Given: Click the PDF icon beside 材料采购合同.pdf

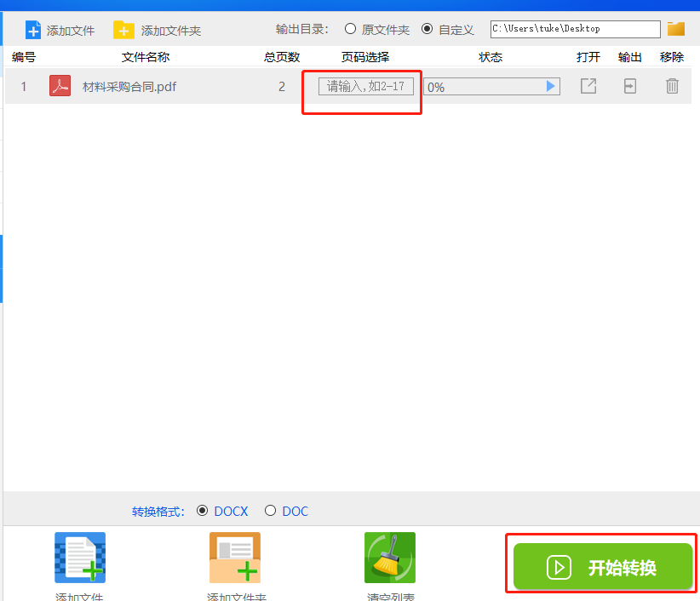Looking at the screenshot, I should (59, 86).
